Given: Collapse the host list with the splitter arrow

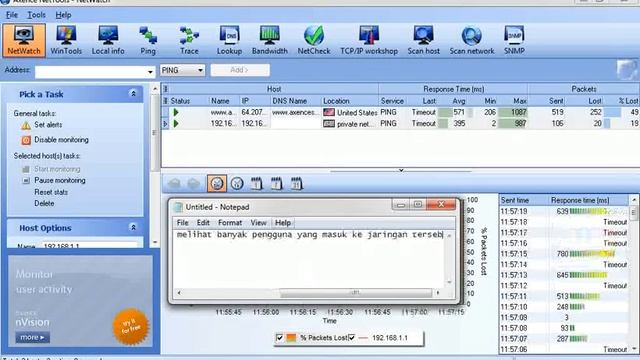Looking at the screenshot, I should click(401, 170).
